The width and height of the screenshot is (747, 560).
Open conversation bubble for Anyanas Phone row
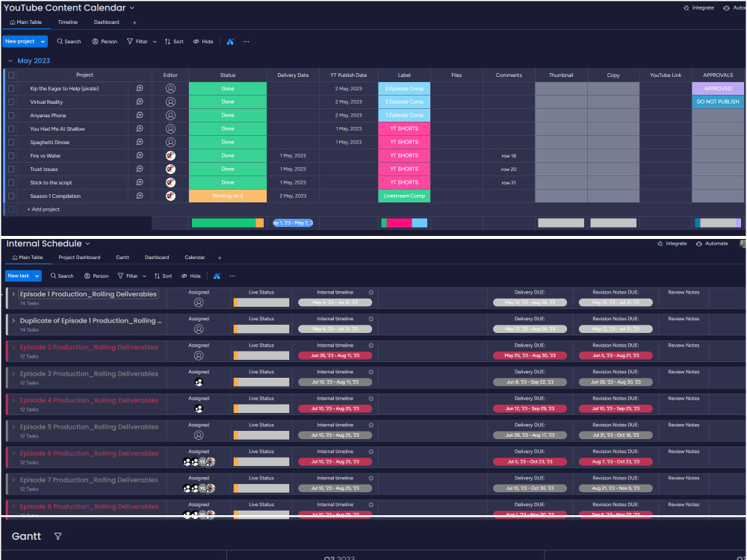point(140,115)
